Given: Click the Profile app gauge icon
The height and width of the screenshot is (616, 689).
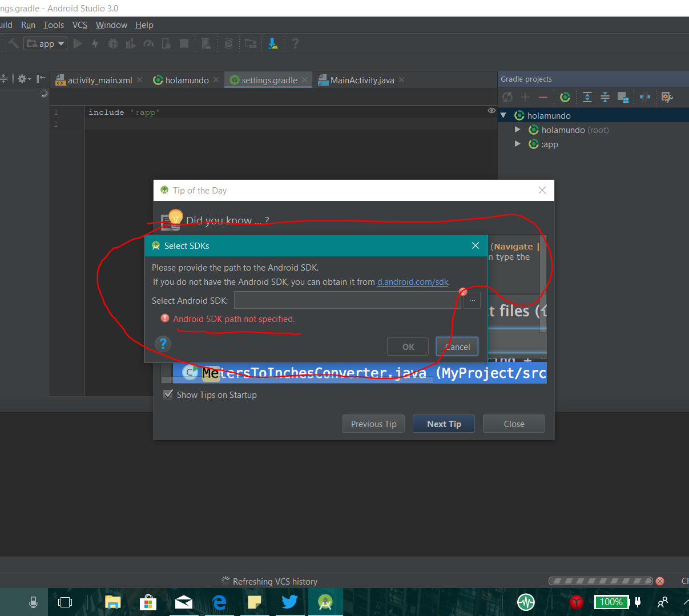Looking at the screenshot, I should coord(148,43).
